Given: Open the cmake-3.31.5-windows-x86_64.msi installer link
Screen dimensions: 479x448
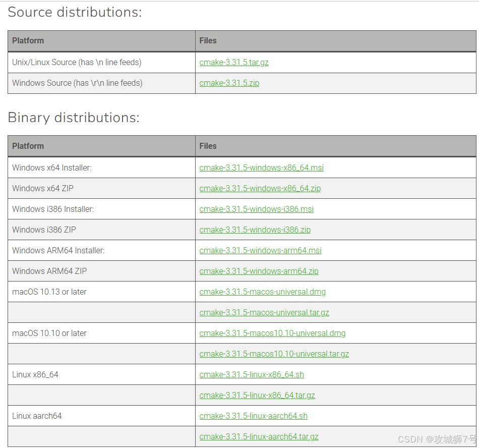Looking at the screenshot, I should [262, 168].
